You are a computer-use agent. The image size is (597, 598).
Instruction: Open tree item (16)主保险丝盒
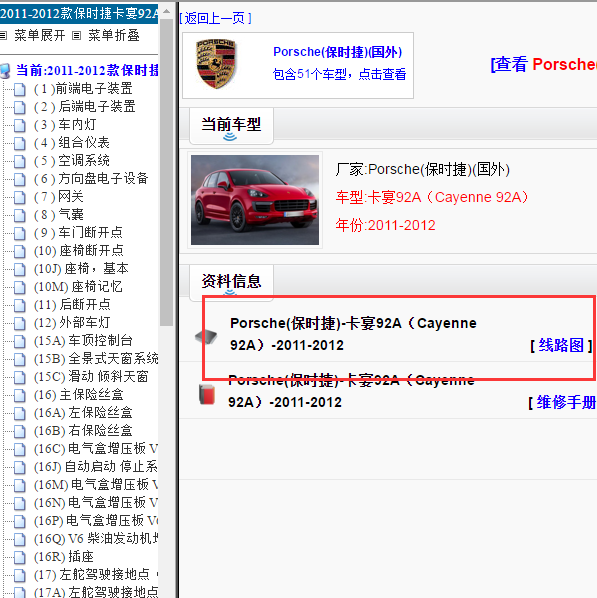click(x=79, y=395)
